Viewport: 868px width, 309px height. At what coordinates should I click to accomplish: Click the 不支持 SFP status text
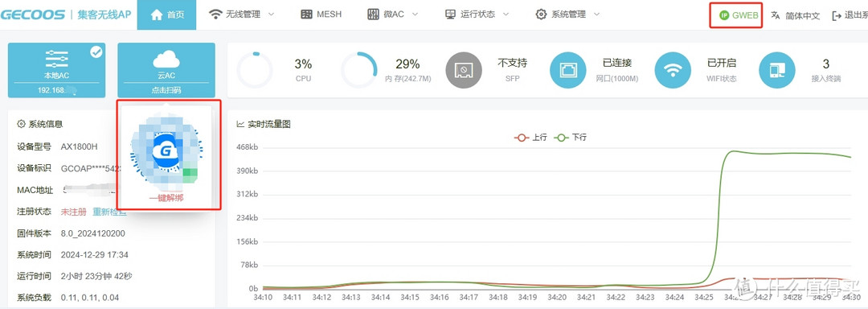pos(513,63)
